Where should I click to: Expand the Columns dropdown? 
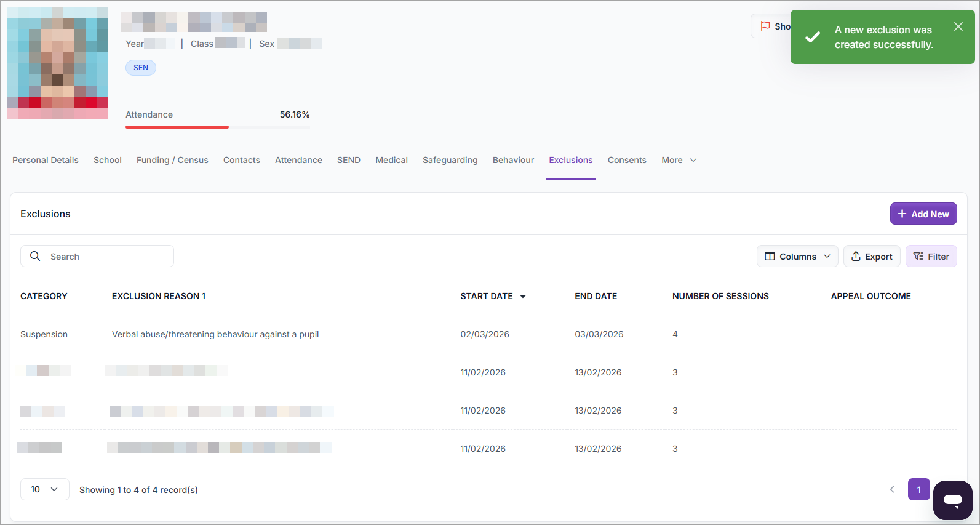click(797, 257)
